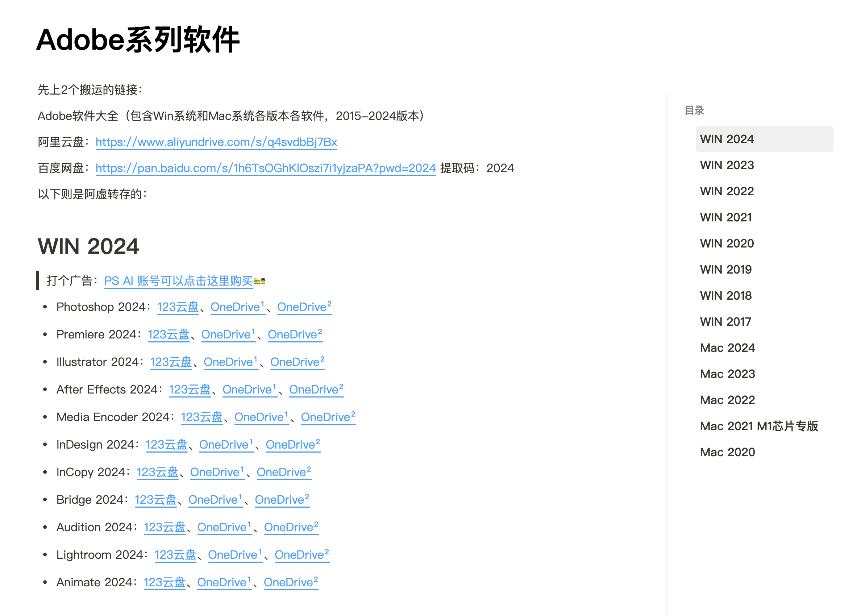Open 123云盘 link for InDesign 2024
This screenshot has height=616, width=861.
pyautogui.click(x=166, y=445)
